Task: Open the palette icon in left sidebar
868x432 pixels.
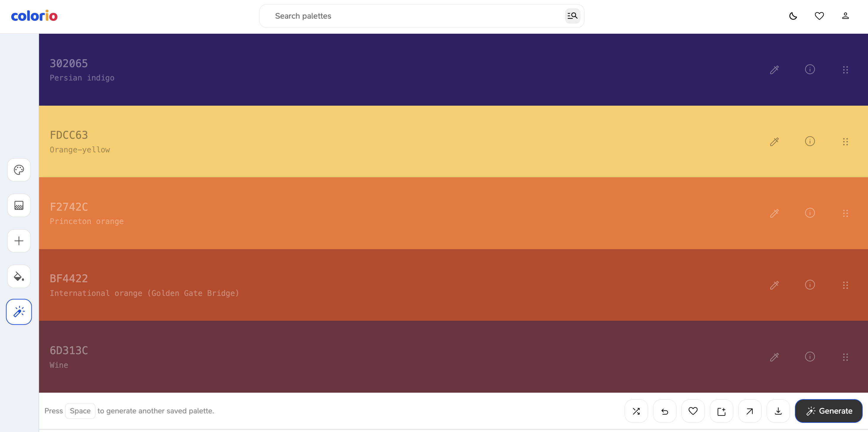Action: pyautogui.click(x=19, y=170)
